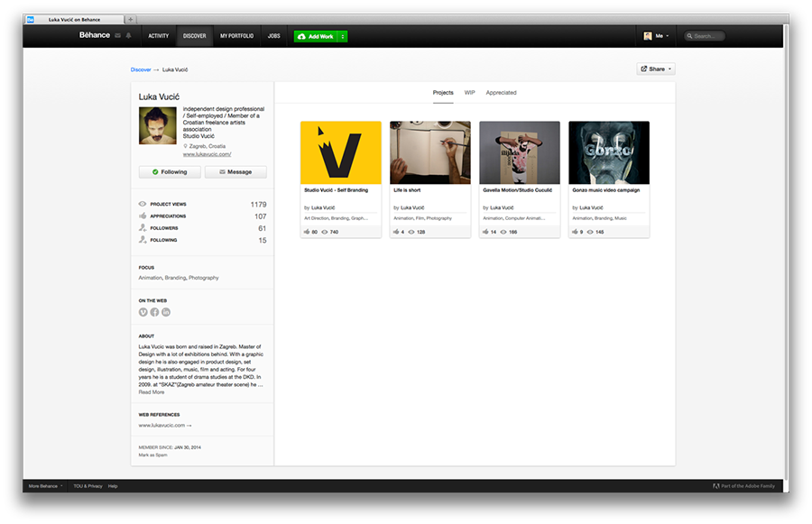Click the thumbs-up icon on Life is short card
The width and height of the screenshot is (812, 524).
tap(396, 232)
